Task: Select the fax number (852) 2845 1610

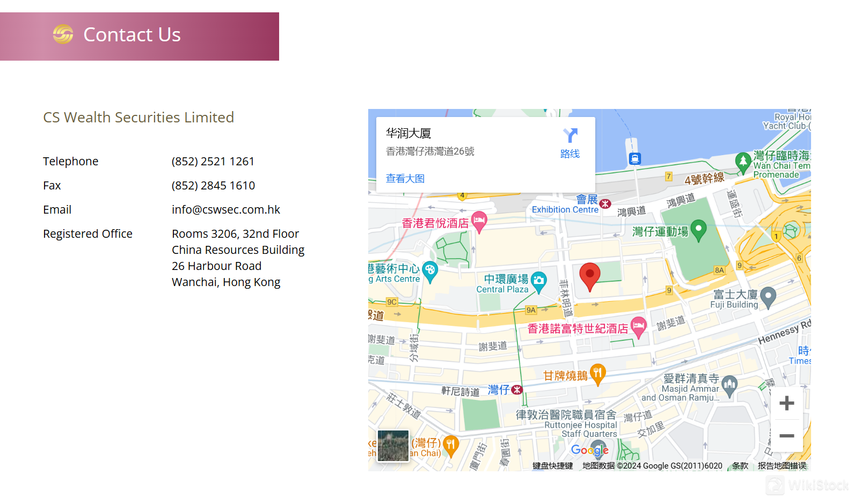Action: point(213,186)
